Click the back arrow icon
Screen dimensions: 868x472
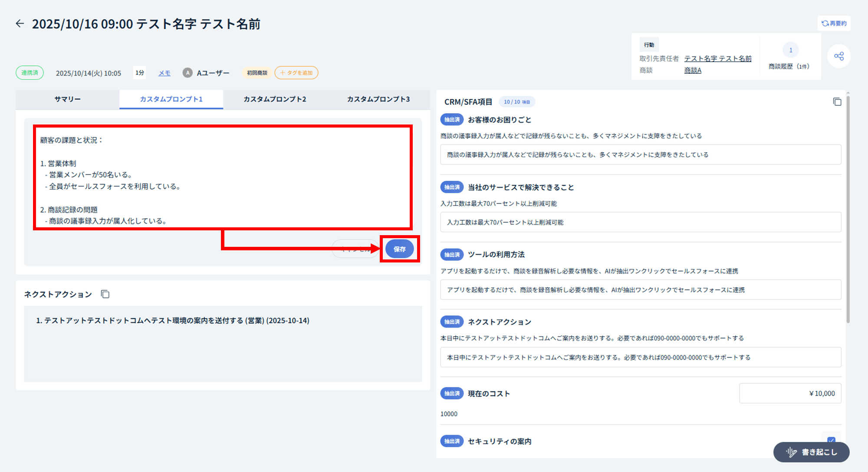(x=20, y=23)
